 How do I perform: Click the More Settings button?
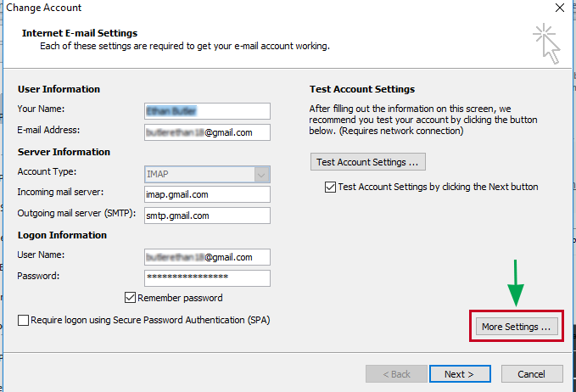click(517, 327)
